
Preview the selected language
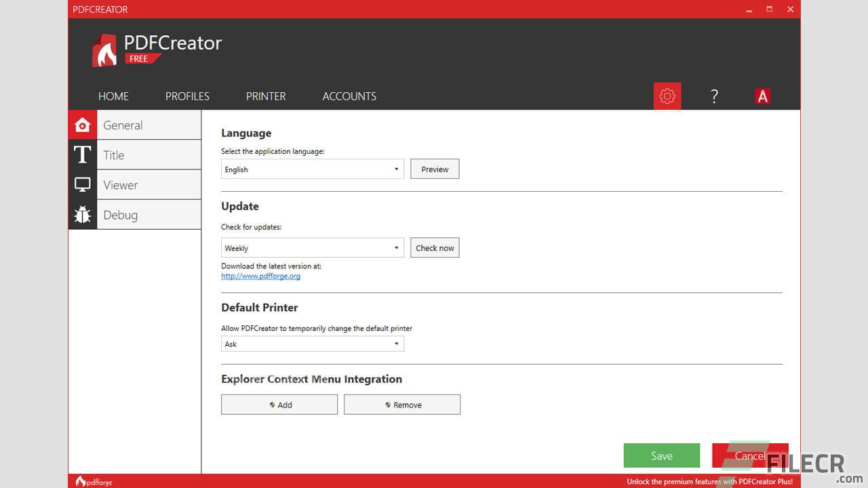coord(434,169)
